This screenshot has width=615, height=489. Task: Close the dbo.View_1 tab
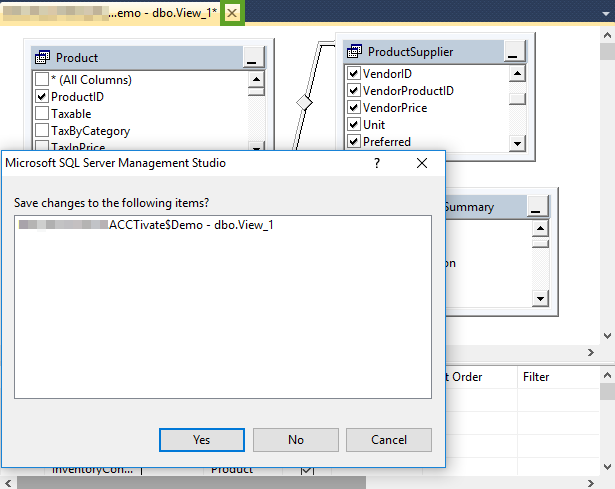(x=232, y=13)
